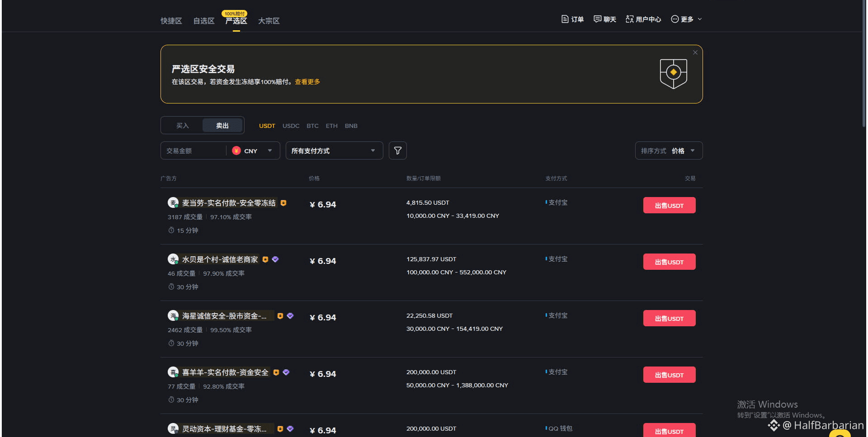
Task: Expand the 更多 menu
Action: click(686, 19)
